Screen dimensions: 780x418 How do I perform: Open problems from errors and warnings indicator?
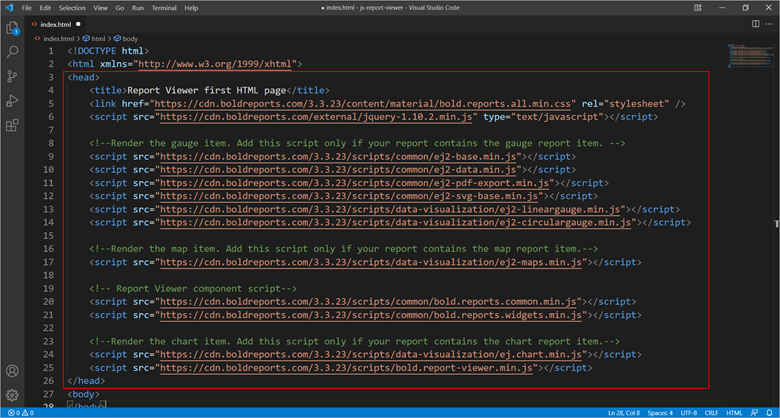point(21,413)
